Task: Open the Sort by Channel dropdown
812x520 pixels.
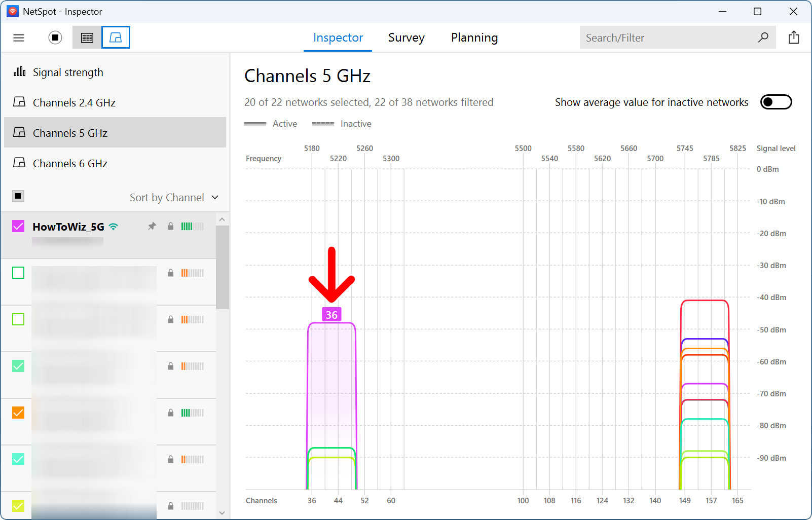Action: point(167,197)
